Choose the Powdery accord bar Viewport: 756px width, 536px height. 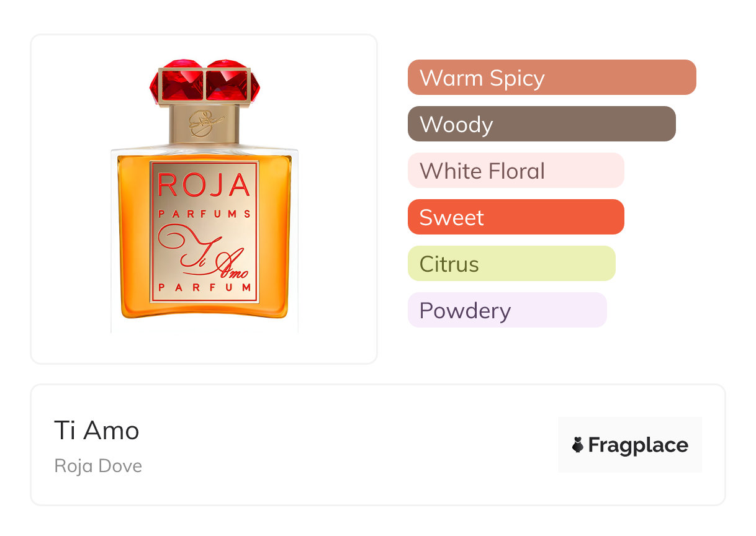[507, 310]
